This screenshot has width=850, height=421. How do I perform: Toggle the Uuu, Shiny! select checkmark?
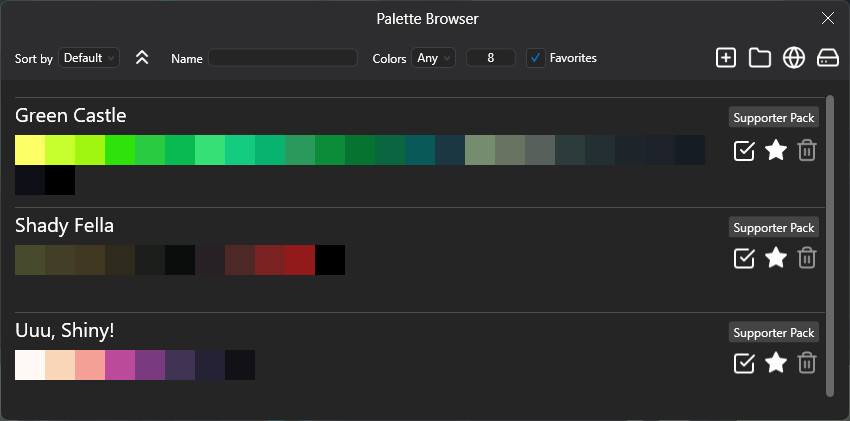(x=744, y=363)
